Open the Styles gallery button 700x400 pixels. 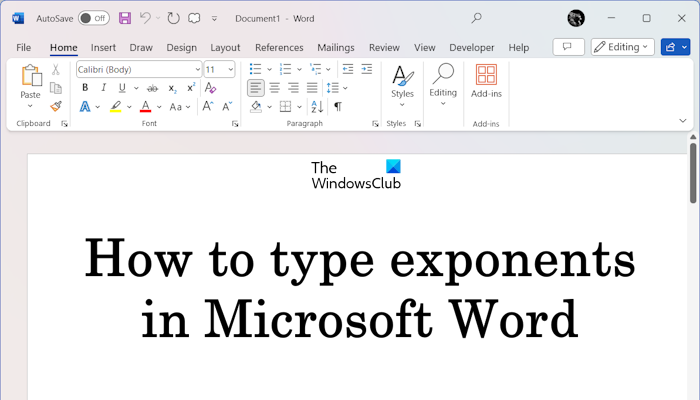402,86
